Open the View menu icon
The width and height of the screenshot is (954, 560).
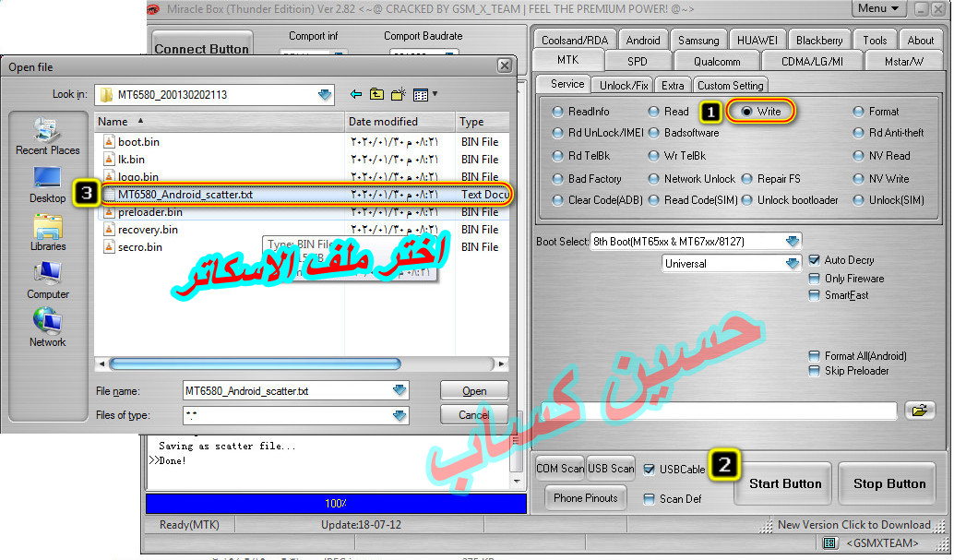click(421, 94)
